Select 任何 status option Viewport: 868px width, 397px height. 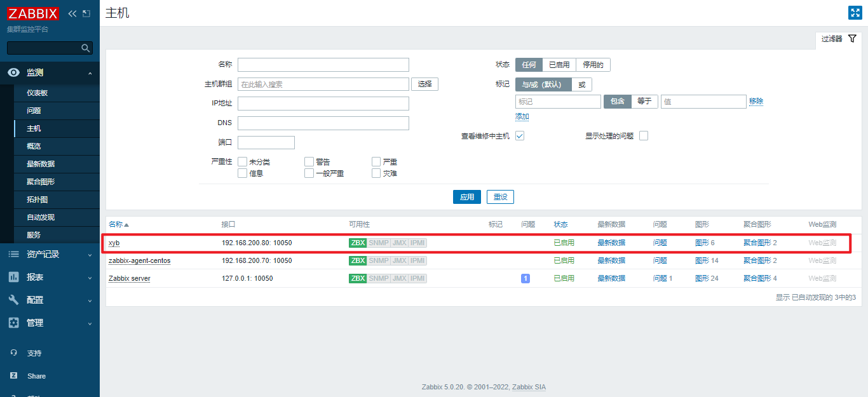[529, 65]
